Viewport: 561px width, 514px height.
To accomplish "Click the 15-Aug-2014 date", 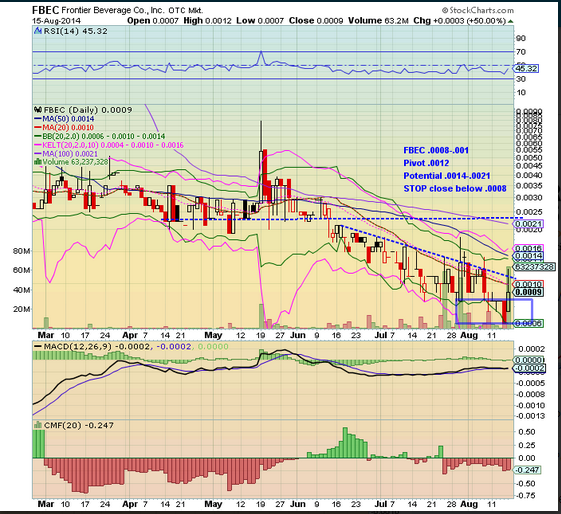I will pos(56,21).
